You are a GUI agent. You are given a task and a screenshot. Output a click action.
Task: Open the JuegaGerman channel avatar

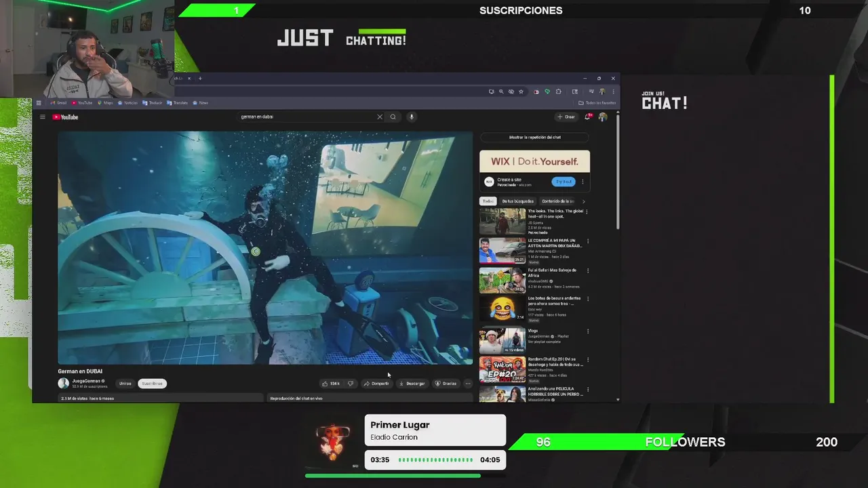(x=63, y=383)
